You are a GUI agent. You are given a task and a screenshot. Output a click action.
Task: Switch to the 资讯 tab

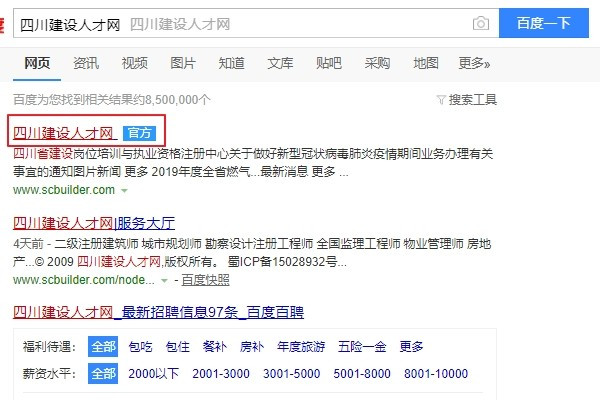[86, 63]
